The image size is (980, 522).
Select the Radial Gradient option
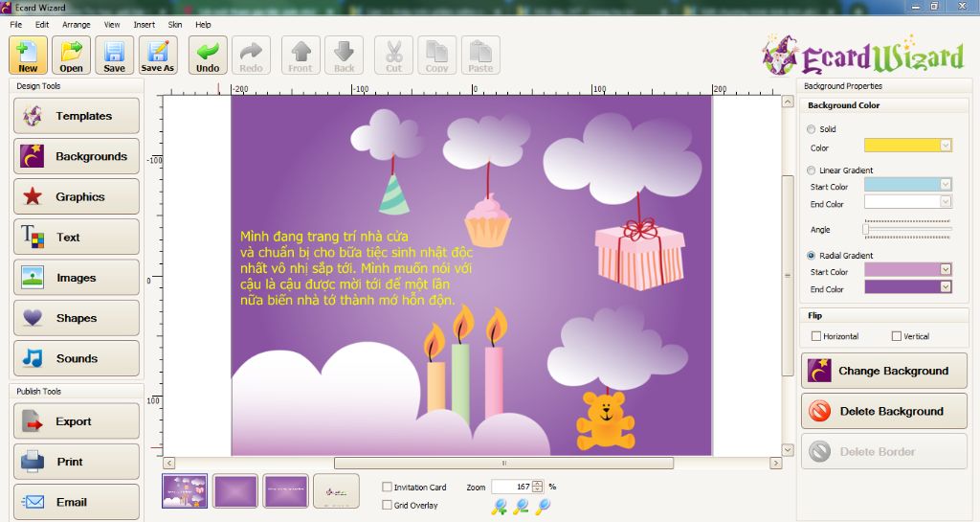[812, 255]
